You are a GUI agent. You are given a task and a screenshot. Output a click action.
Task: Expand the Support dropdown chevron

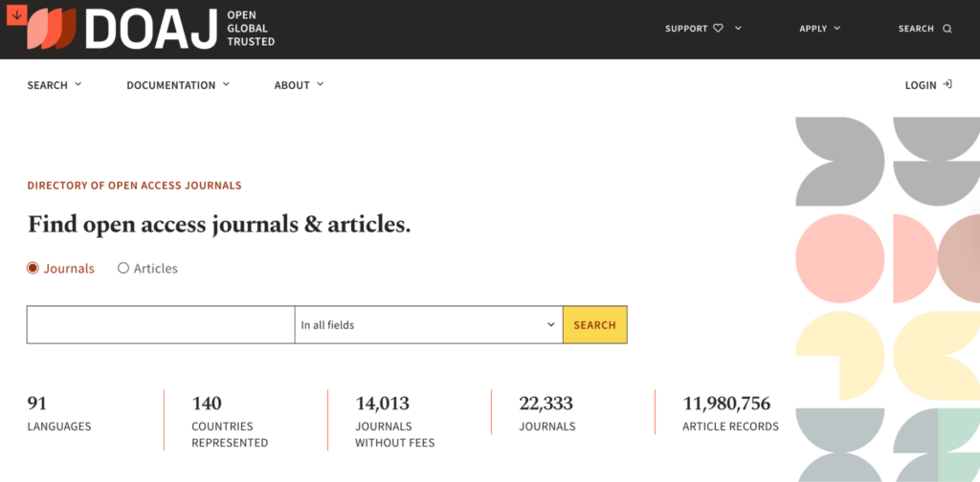tap(738, 28)
